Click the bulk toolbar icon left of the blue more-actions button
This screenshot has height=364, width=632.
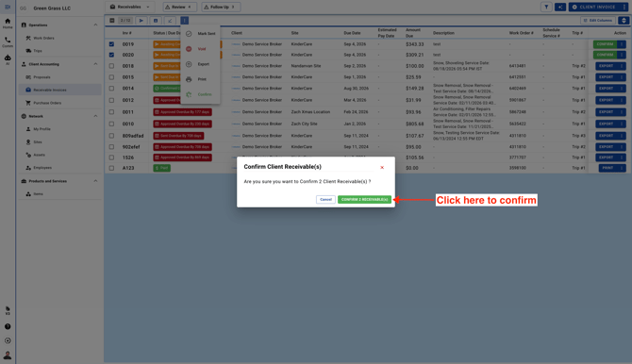170,21
